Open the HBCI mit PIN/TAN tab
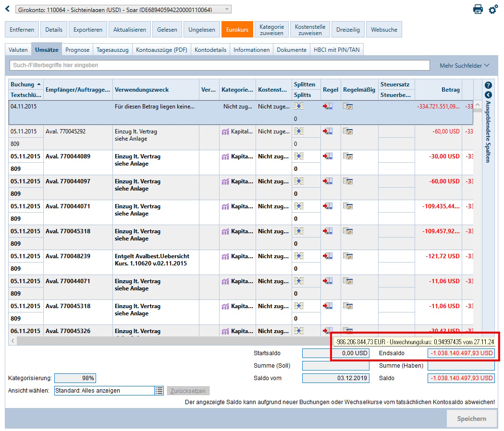504x431 pixels. 337,50
